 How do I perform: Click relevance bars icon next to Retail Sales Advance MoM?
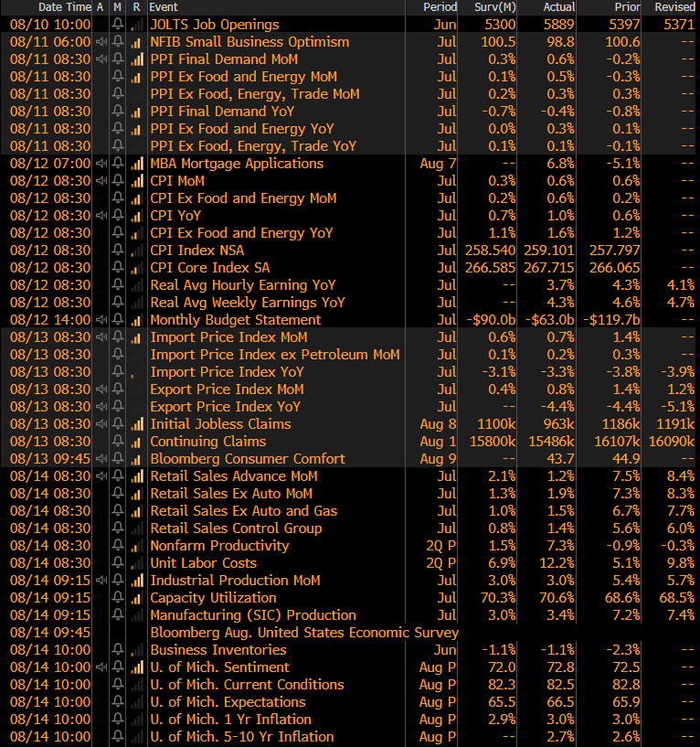(x=137, y=476)
